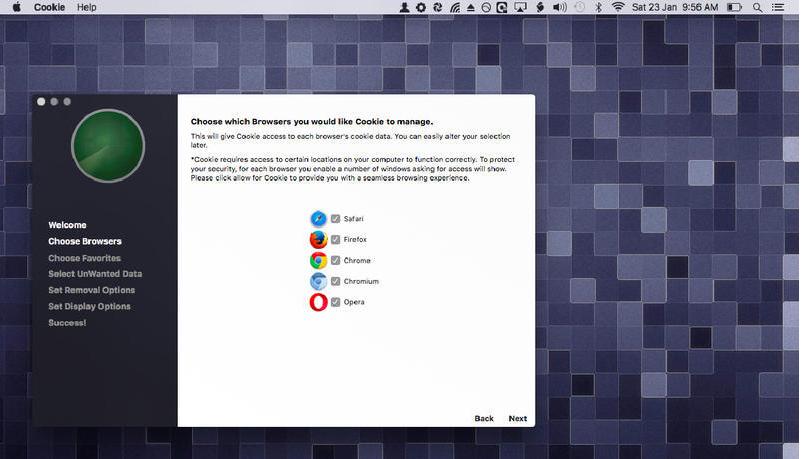Select the Welcome step in sidebar

[67, 225]
